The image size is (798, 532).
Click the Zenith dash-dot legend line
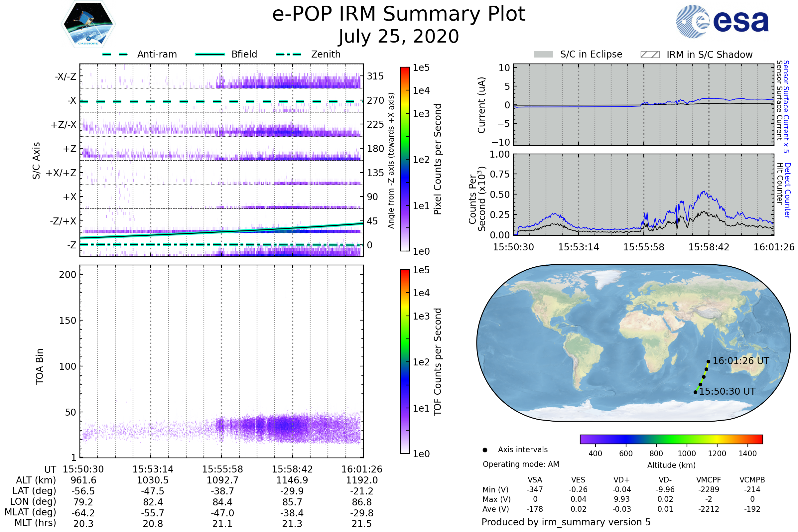tap(288, 54)
